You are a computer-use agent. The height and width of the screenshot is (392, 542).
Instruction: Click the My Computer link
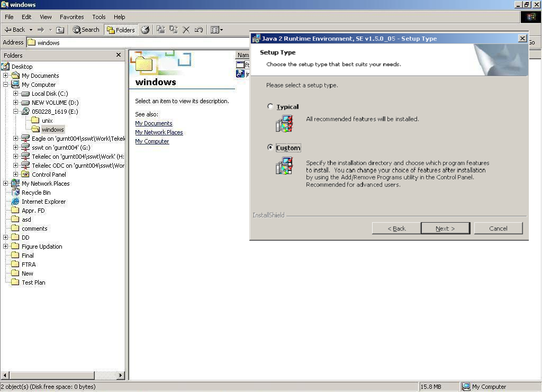(152, 141)
